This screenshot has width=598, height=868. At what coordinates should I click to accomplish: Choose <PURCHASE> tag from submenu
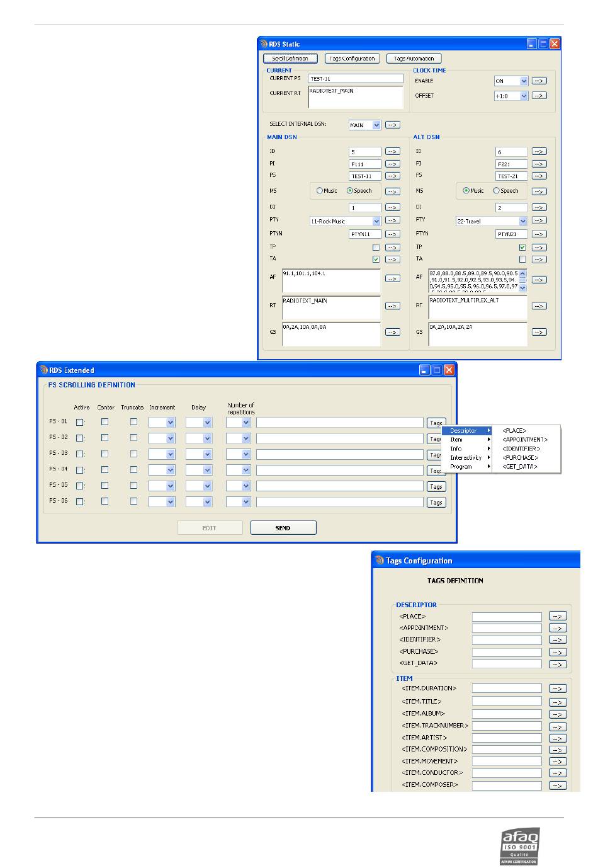click(521, 458)
